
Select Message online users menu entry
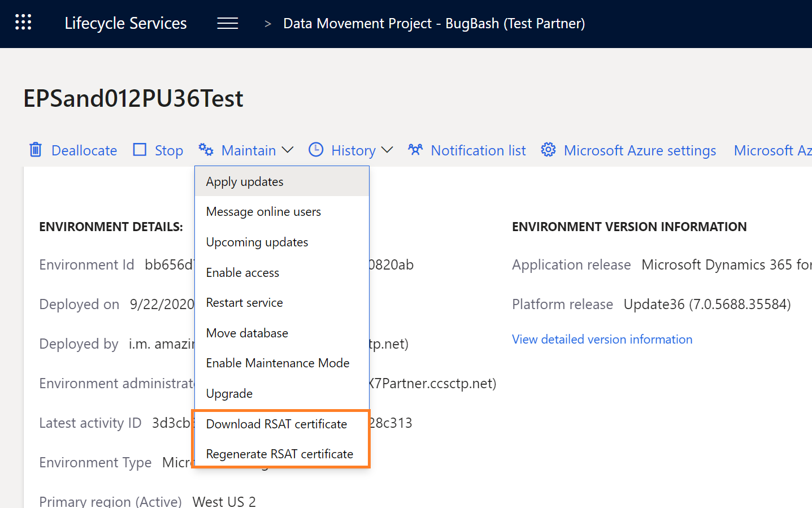pyautogui.click(x=263, y=211)
